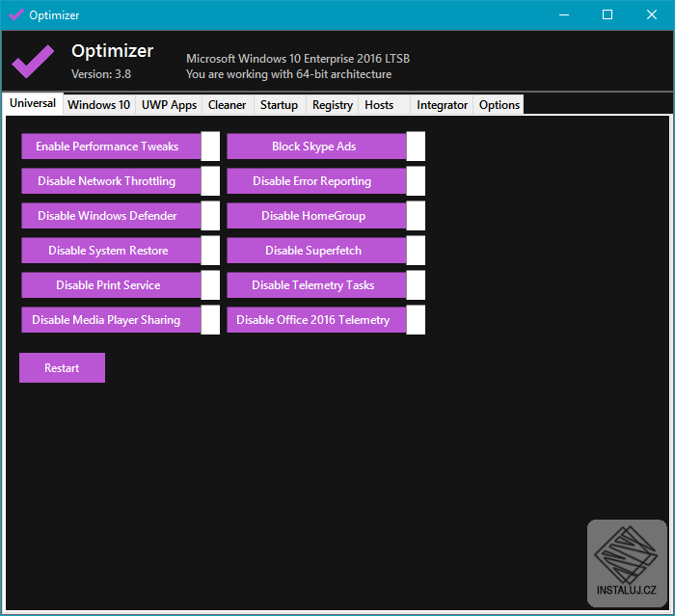Click Disable Office 2016 Telemetry button
The height and width of the screenshot is (616, 675).
click(x=316, y=320)
